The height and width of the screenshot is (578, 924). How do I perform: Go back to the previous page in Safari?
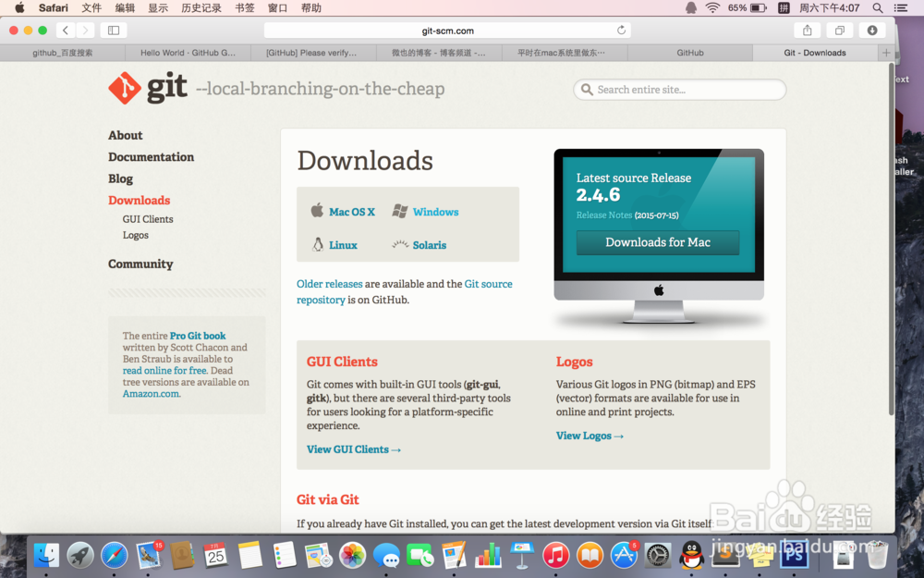[66, 31]
